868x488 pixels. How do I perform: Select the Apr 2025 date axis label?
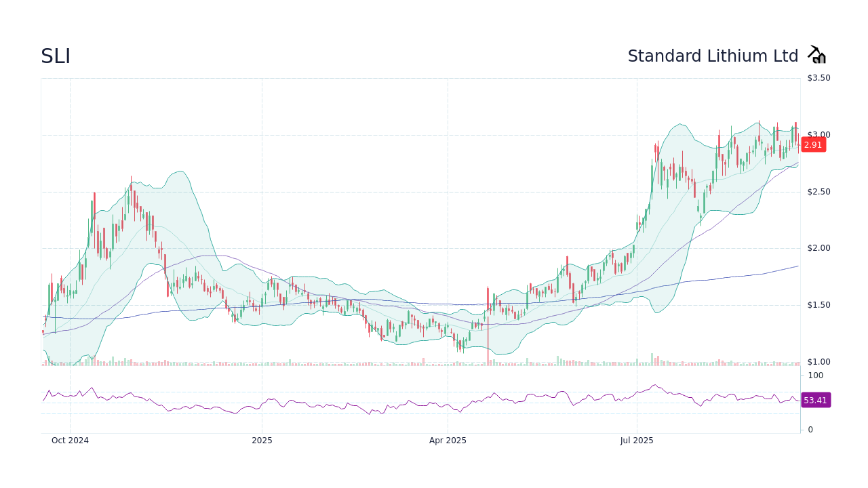pyautogui.click(x=448, y=440)
